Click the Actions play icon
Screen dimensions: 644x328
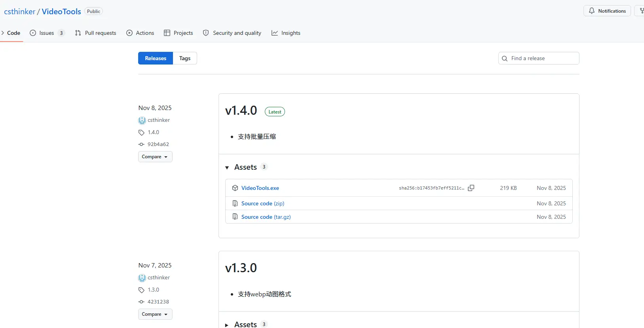[129, 33]
